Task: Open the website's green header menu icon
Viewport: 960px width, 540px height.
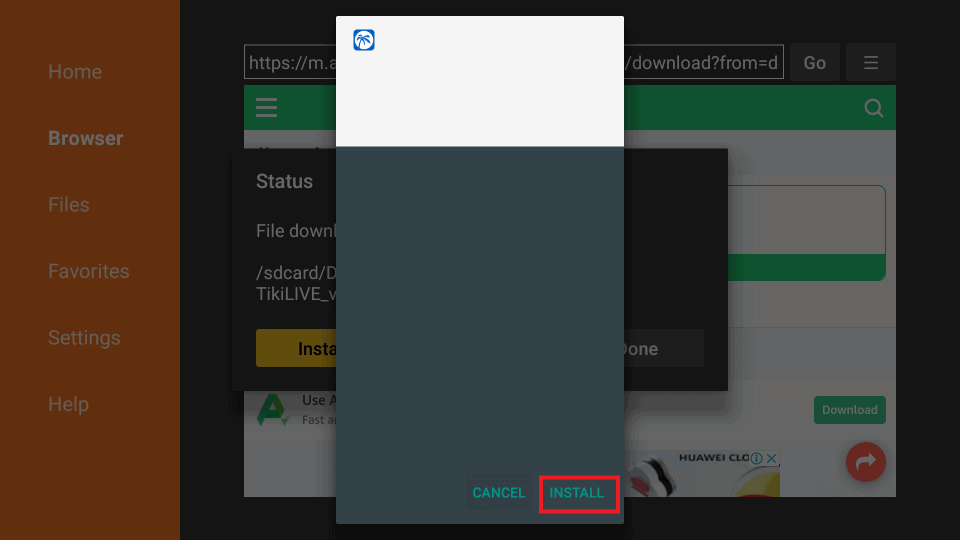Action: [266, 108]
